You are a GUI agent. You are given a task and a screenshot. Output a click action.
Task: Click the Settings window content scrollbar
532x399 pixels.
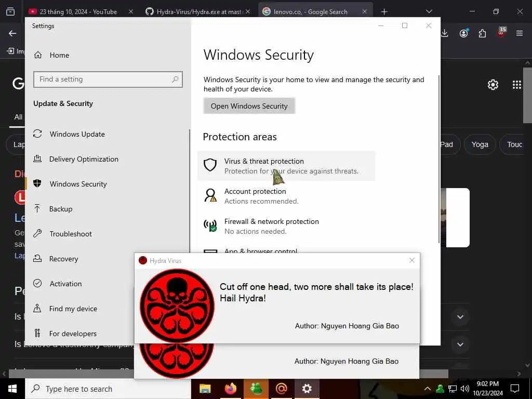pyautogui.click(x=439, y=159)
